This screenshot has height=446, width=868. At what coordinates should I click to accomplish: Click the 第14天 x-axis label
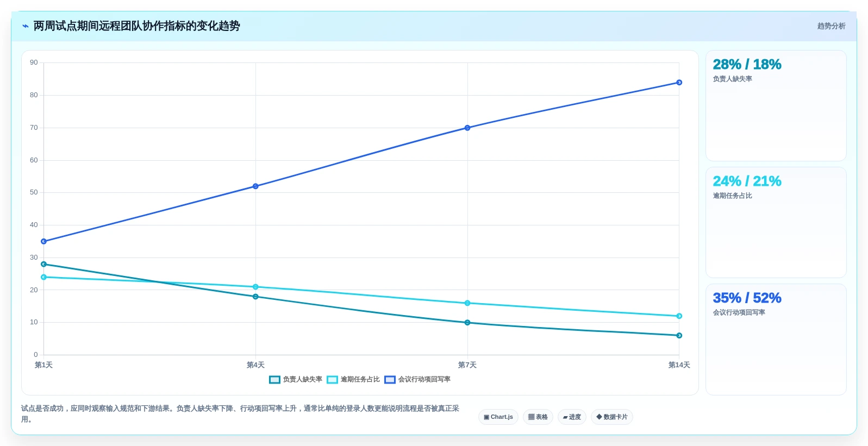tap(679, 365)
